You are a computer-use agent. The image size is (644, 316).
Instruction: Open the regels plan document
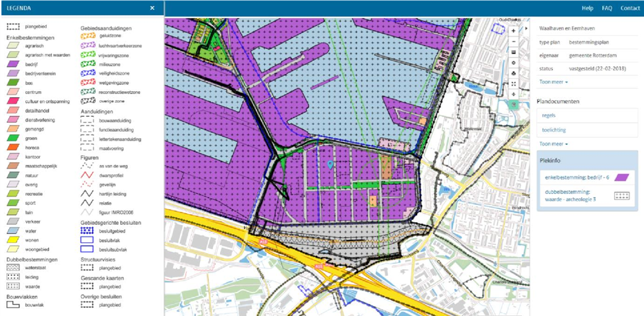point(550,116)
